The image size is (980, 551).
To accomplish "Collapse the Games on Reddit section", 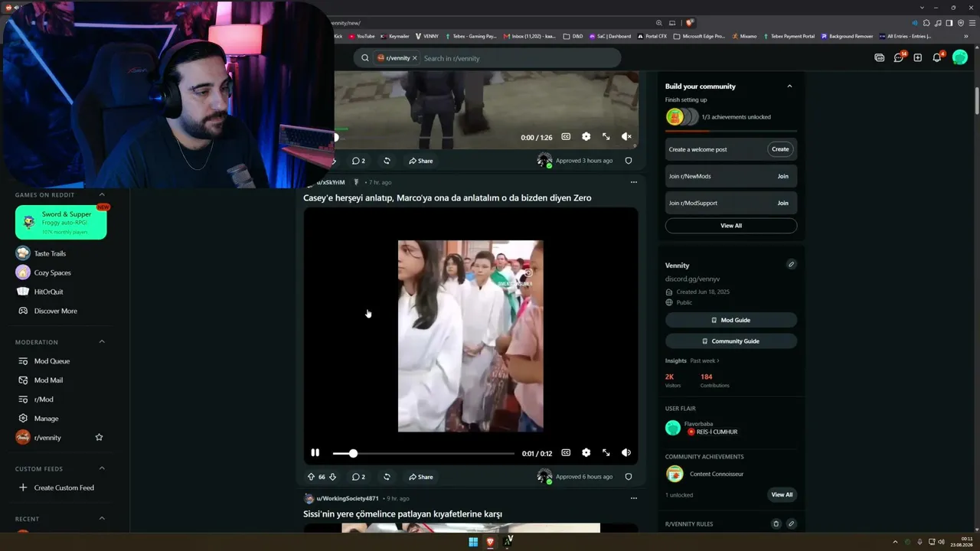I will 102,194.
